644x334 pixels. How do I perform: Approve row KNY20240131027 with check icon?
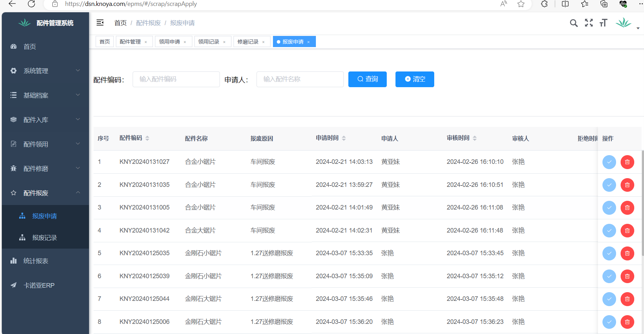tap(609, 162)
